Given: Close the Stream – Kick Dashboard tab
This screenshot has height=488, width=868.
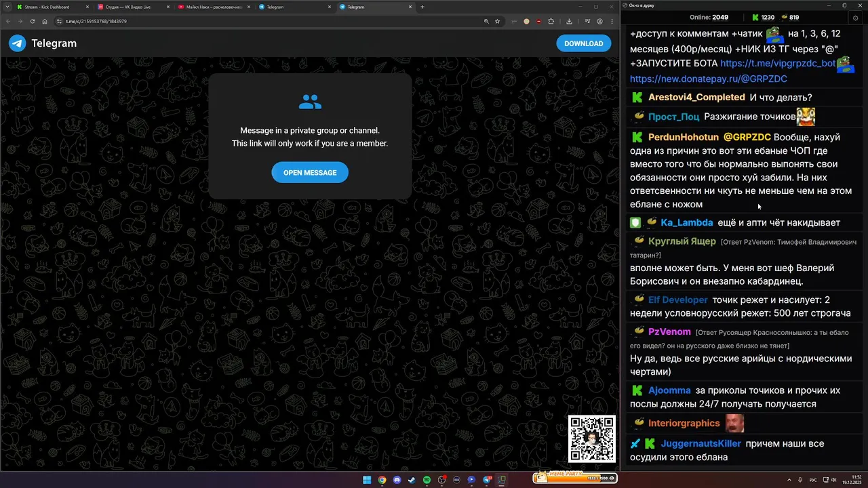Looking at the screenshot, I should [87, 7].
